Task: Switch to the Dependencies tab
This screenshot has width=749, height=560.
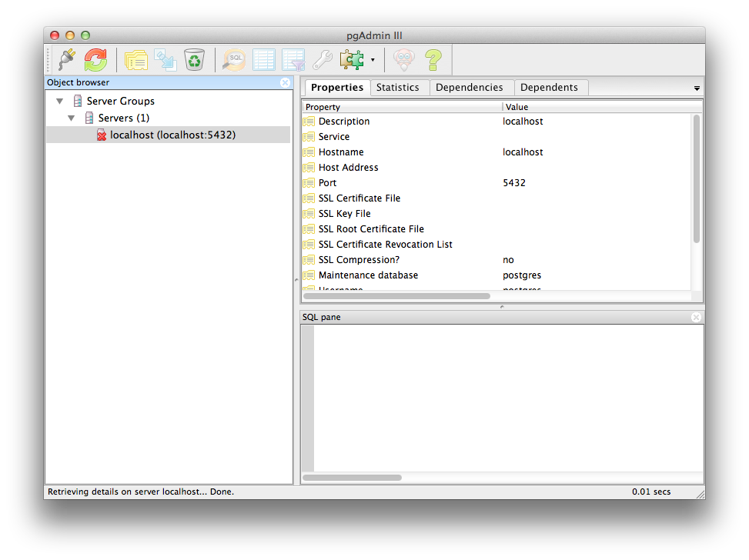Action: tap(469, 88)
